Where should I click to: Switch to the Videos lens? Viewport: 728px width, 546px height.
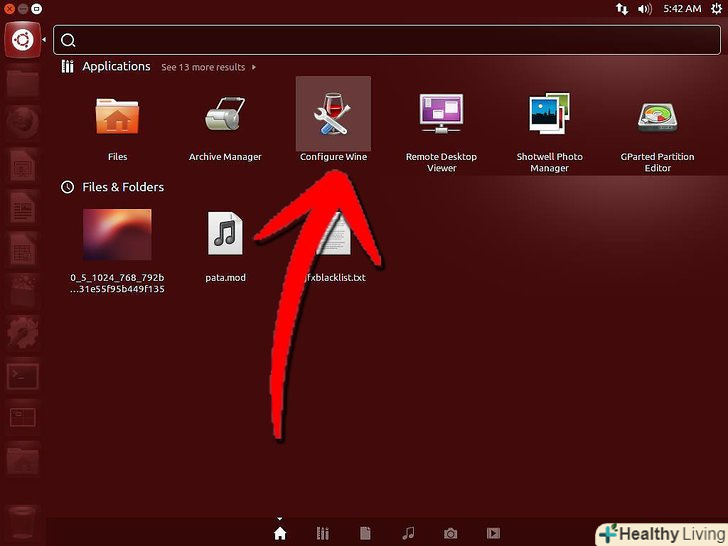click(493, 534)
